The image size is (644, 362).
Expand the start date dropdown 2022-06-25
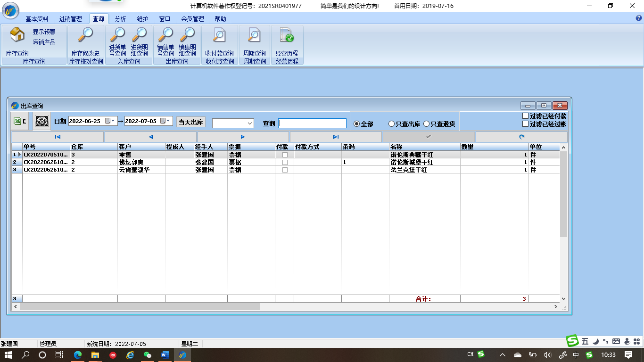110,121
